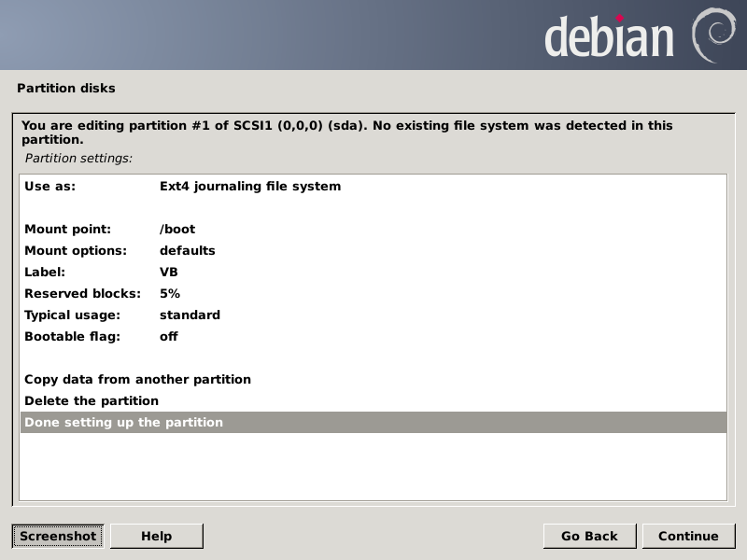This screenshot has height=560, width=747.
Task: Open the 'Use as' file system option
Action: coord(50,186)
